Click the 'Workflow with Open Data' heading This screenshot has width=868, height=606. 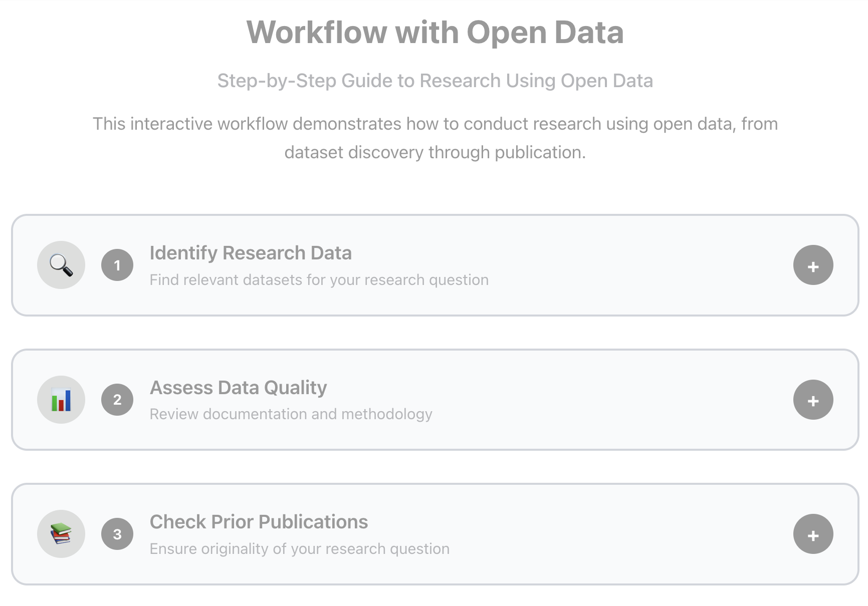coord(435,33)
